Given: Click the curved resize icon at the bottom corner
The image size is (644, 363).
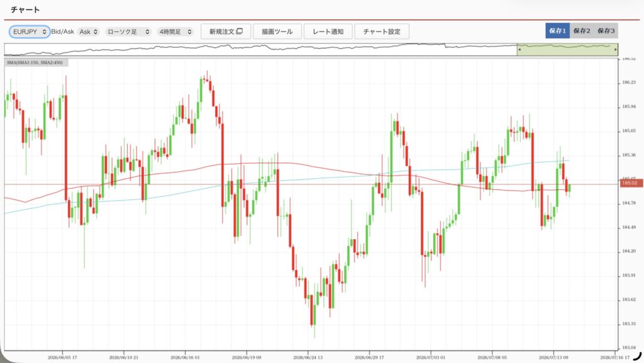Looking at the screenshot, I should pos(637,355).
